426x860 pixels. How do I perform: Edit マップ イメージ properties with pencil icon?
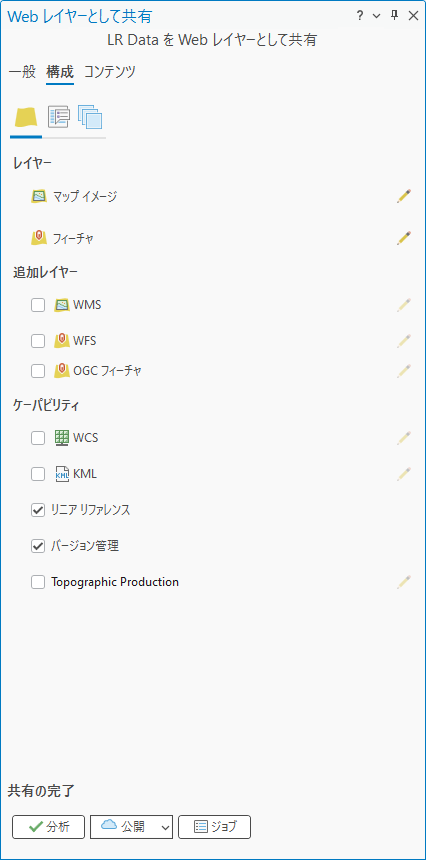point(404,196)
